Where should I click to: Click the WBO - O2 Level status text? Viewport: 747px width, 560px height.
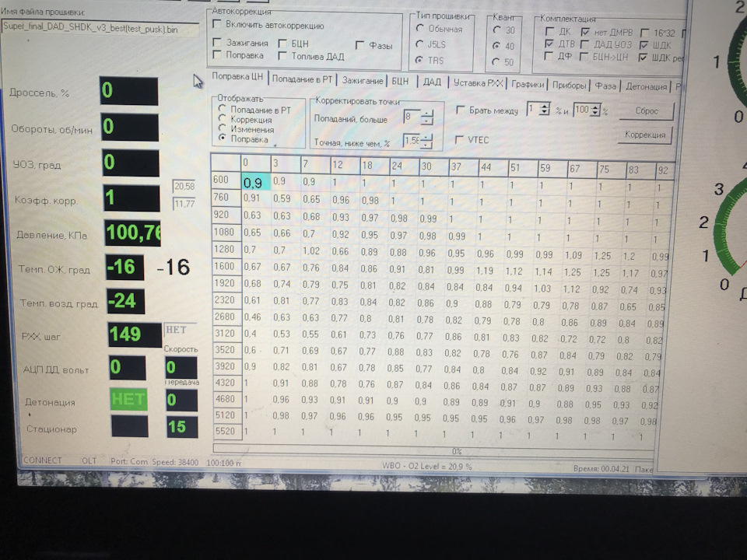point(427,466)
